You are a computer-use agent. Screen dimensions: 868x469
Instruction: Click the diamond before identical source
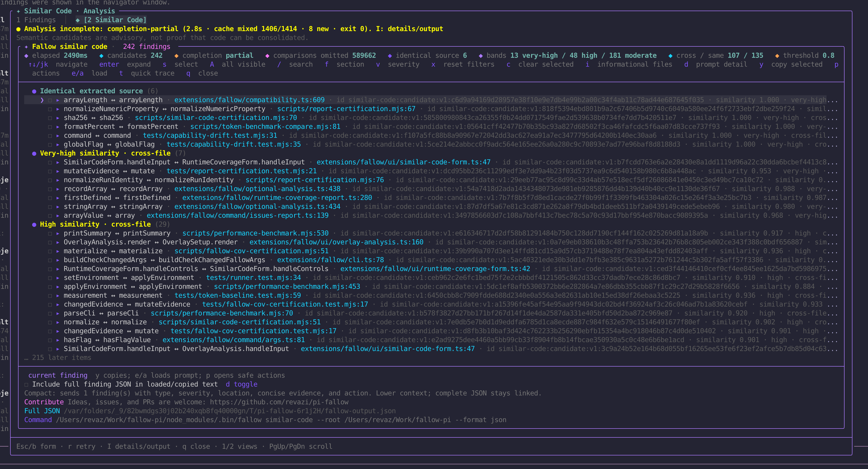[390, 56]
